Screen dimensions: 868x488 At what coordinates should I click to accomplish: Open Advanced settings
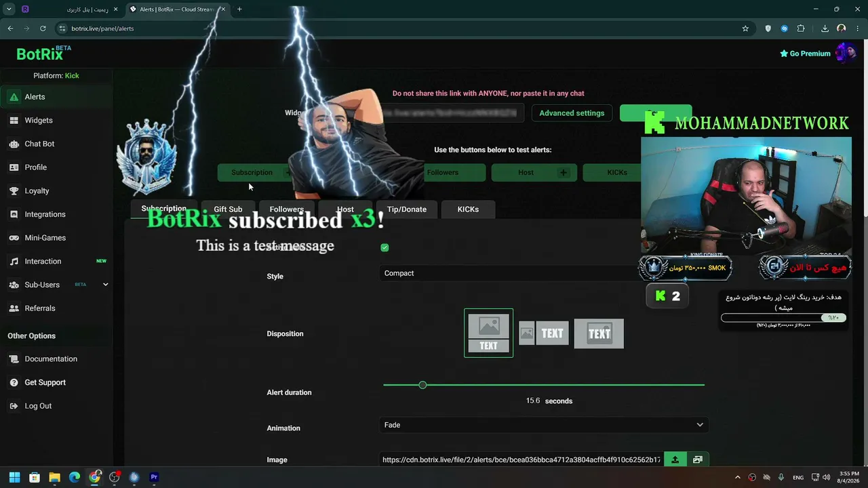572,113
